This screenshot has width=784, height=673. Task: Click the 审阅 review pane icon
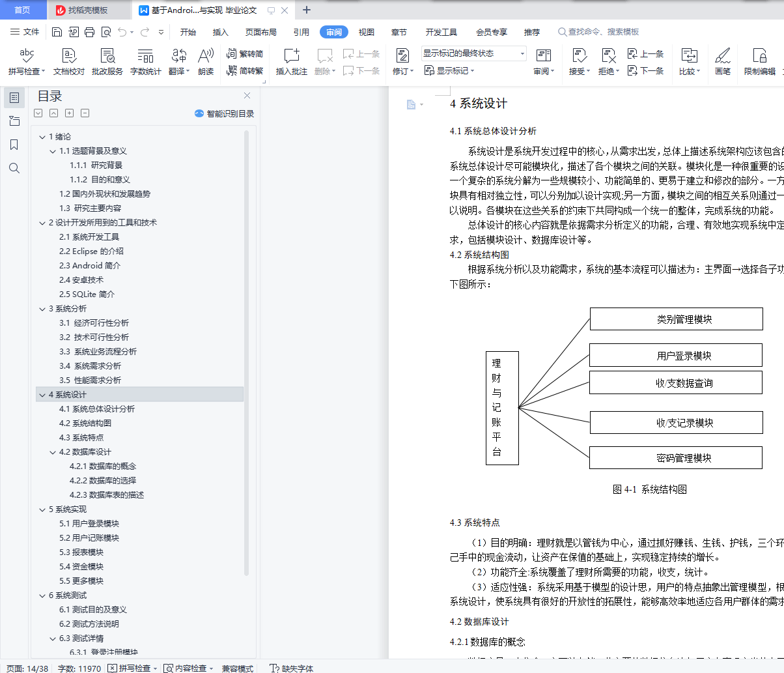tap(543, 55)
